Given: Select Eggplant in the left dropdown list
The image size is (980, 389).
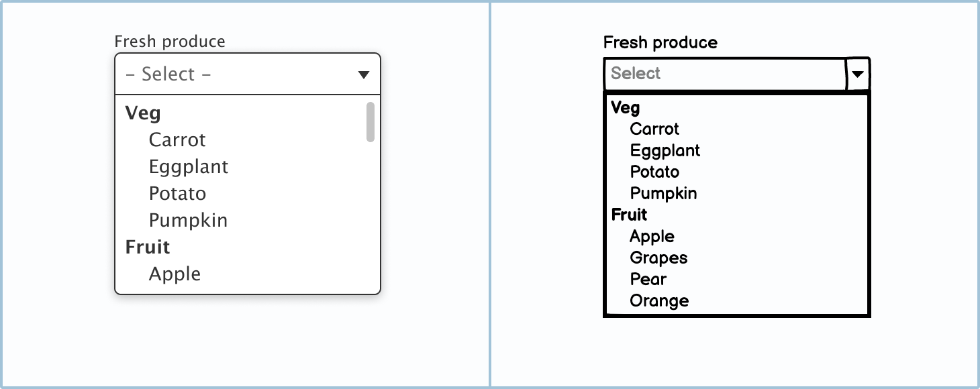Looking at the screenshot, I should 189,166.
